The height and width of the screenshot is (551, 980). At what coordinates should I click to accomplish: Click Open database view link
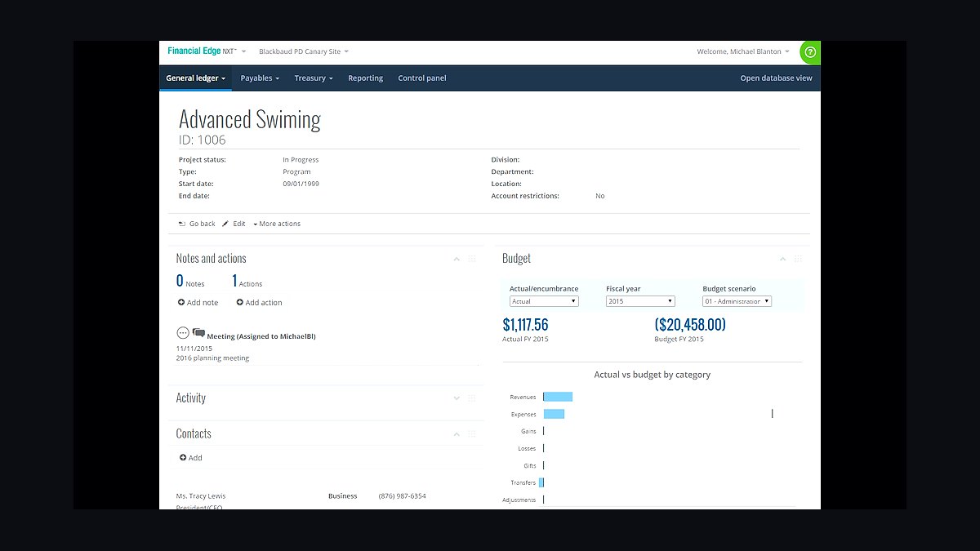coord(776,78)
